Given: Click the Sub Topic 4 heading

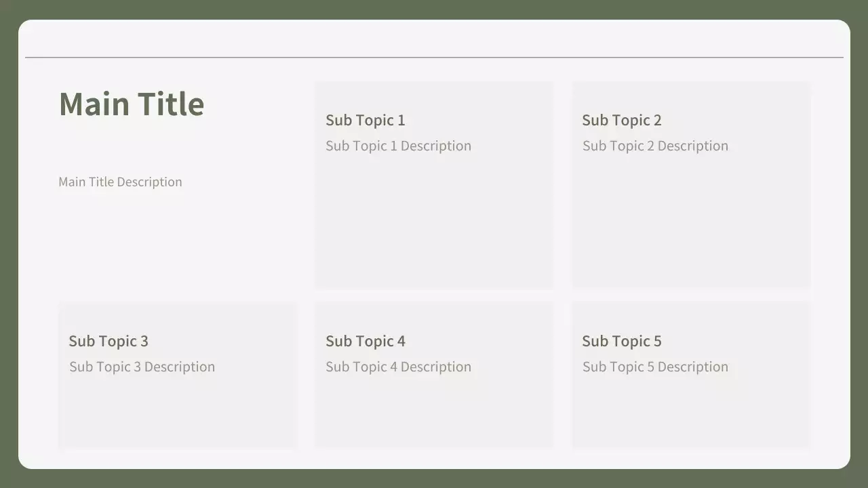Looking at the screenshot, I should coord(365,342).
